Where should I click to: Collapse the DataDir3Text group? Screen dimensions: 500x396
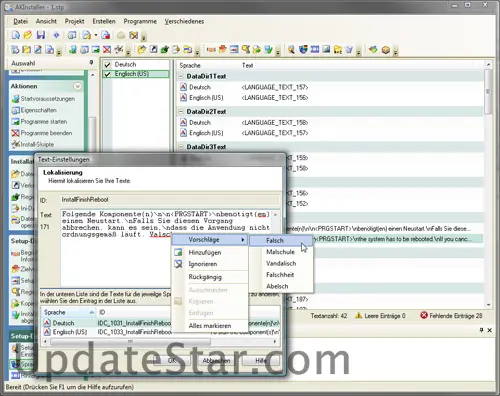click(181, 147)
